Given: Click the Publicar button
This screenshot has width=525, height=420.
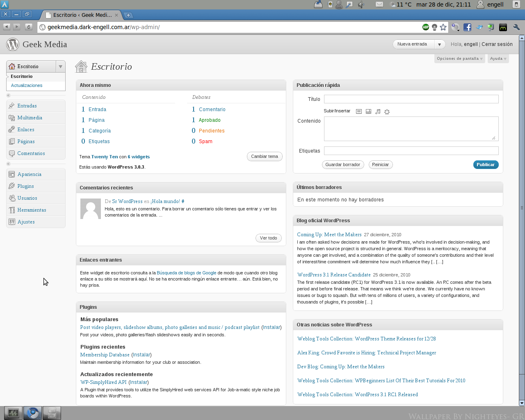Looking at the screenshot, I should (486, 164).
